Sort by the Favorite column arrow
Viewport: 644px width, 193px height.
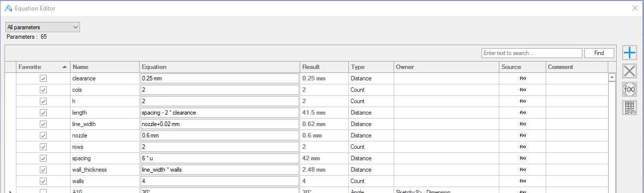(x=65, y=67)
